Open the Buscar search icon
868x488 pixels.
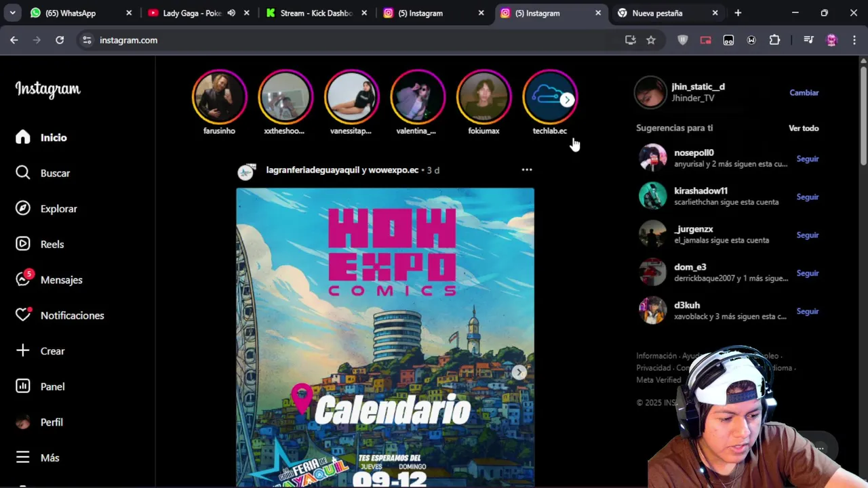pos(23,173)
